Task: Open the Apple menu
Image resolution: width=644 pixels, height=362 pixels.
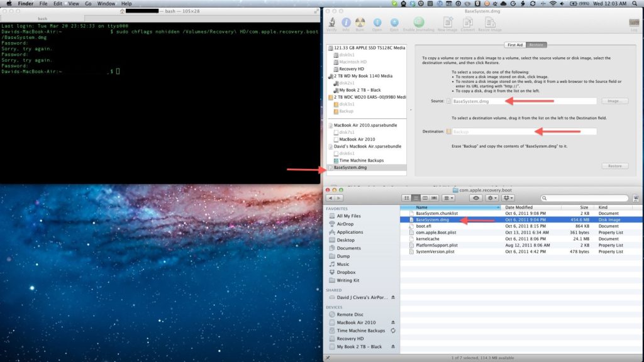Action: pyautogui.click(x=9, y=4)
